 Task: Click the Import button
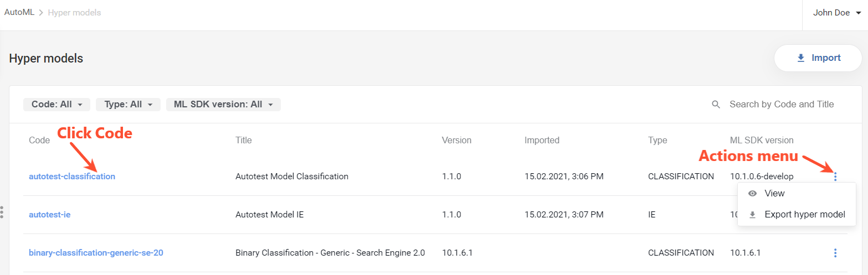point(818,58)
